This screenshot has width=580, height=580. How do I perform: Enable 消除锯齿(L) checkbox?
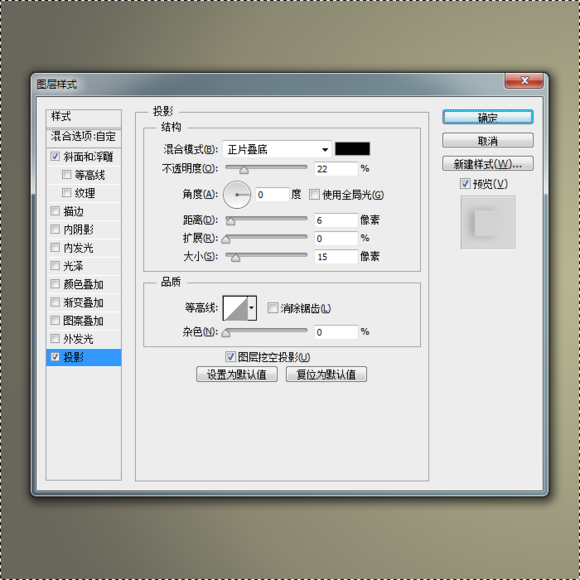[273, 308]
